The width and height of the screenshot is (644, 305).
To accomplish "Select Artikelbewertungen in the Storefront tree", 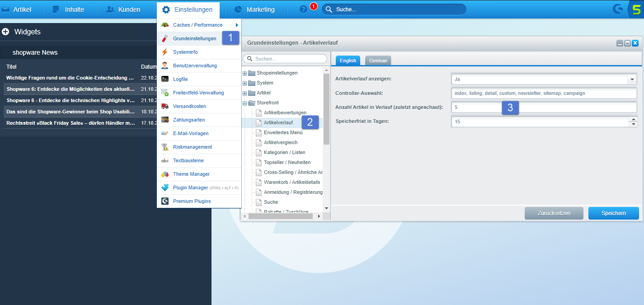I will coord(285,113).
